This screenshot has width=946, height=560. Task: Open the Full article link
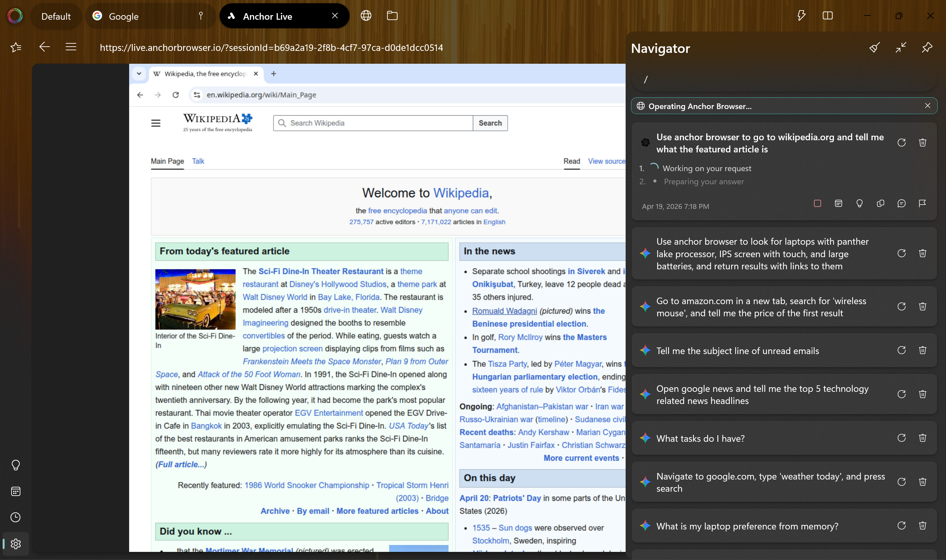(x=181, y=464)
